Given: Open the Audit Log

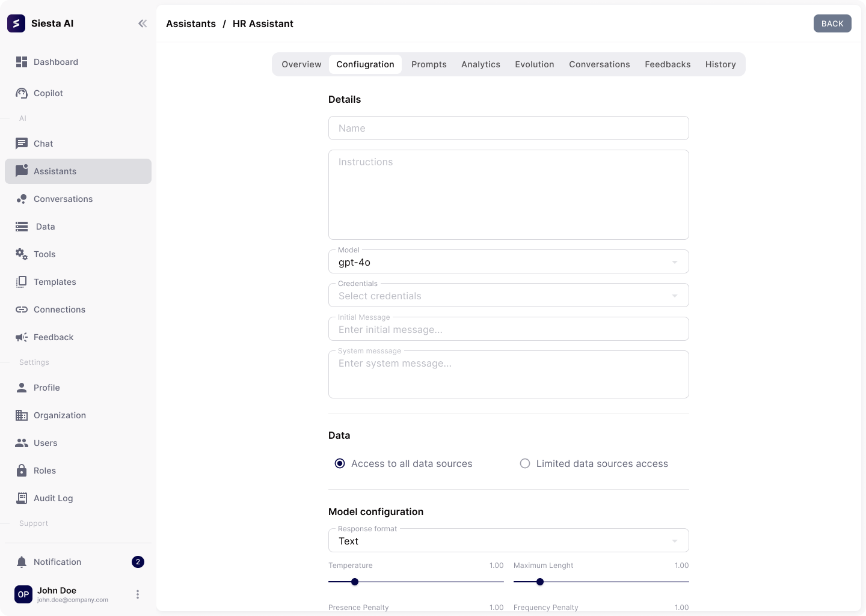Looking at the screenshot, I should click(53, 498).
